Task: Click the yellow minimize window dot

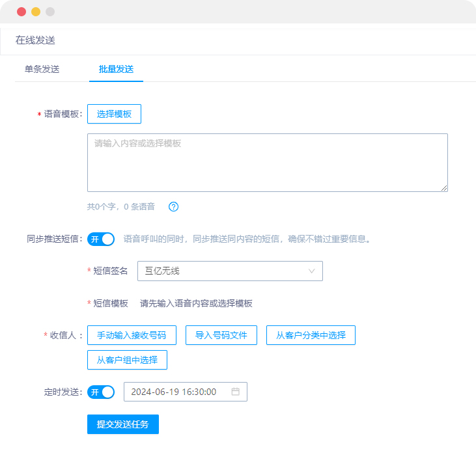Action: [36, 12]
